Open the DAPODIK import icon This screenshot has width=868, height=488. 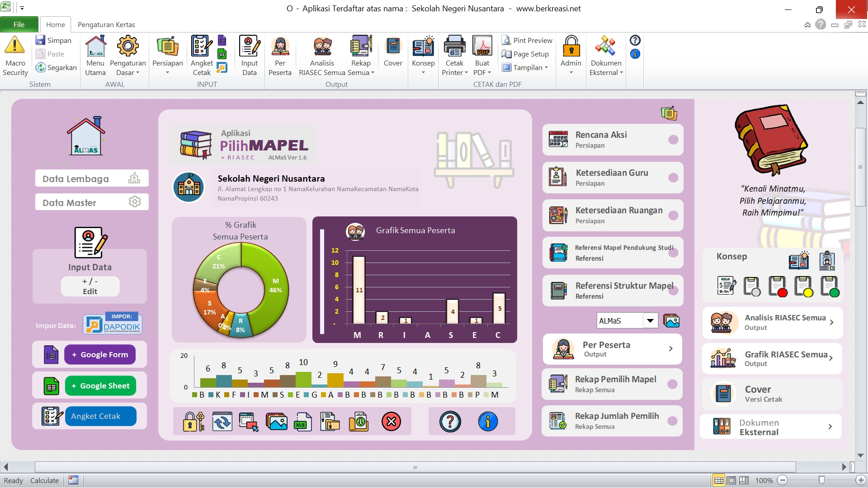[x=113, y=324]
